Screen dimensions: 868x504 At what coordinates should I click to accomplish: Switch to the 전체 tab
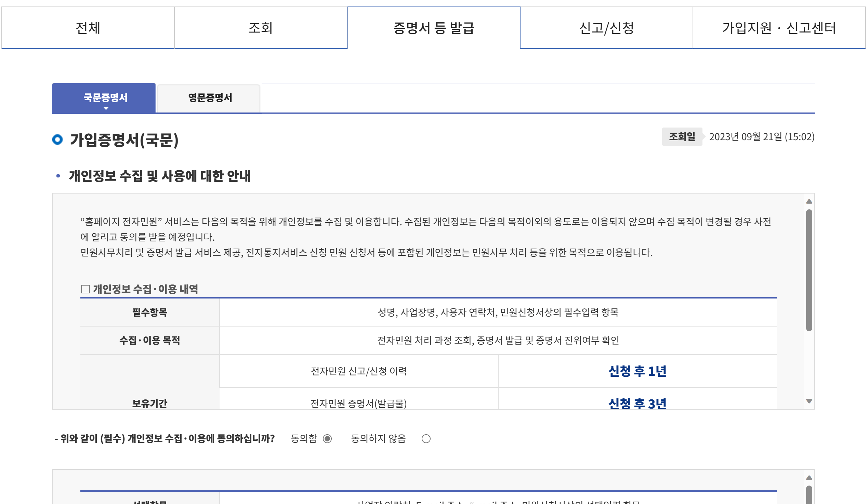88,28
